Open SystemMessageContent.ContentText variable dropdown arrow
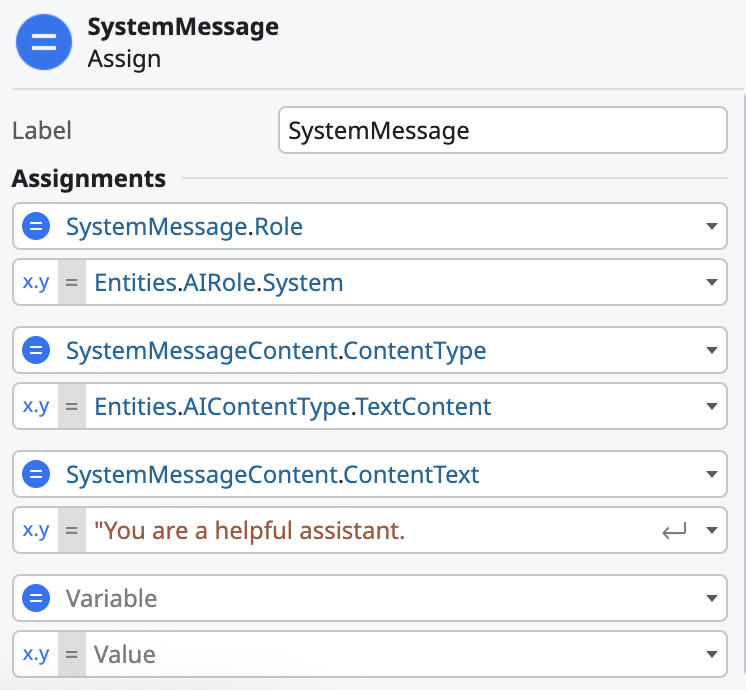The height and width of the screenshot is (690, 746). (712, 474)
